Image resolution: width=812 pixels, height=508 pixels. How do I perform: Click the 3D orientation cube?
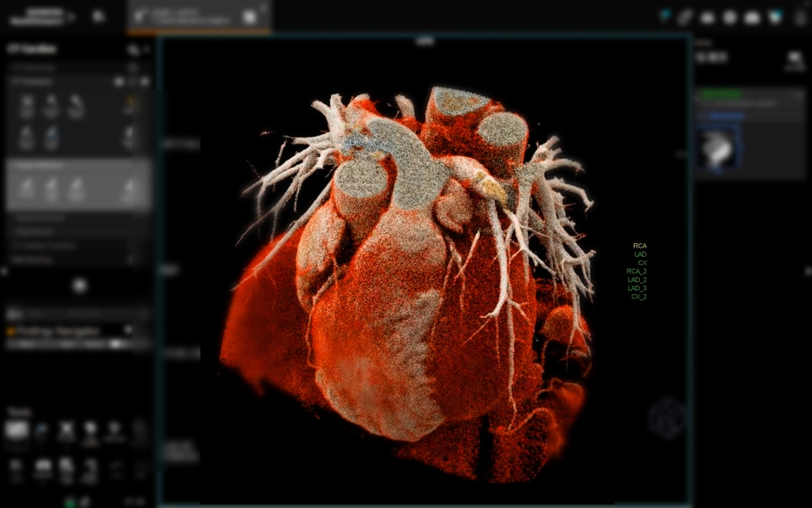pos(666,417)
